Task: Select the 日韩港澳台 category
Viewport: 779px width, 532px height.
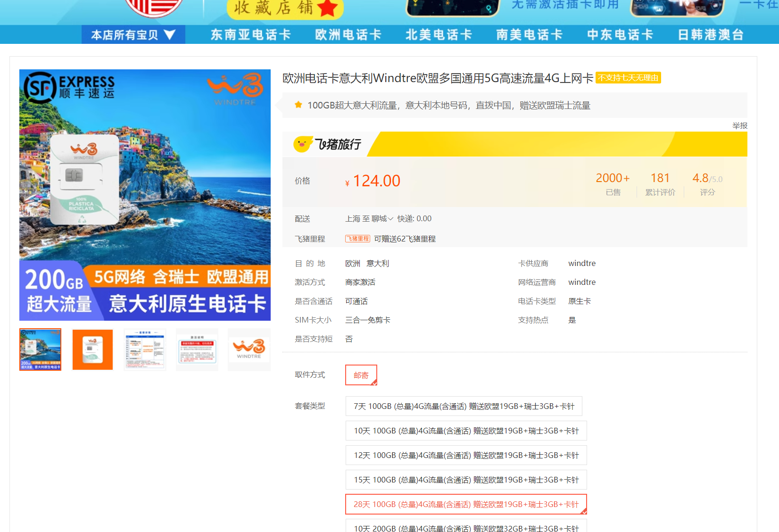Action: click(711, 34)
